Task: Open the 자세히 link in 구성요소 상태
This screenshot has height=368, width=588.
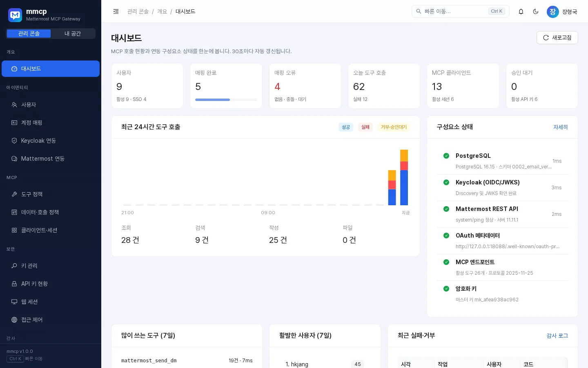Action: [560, 127]
